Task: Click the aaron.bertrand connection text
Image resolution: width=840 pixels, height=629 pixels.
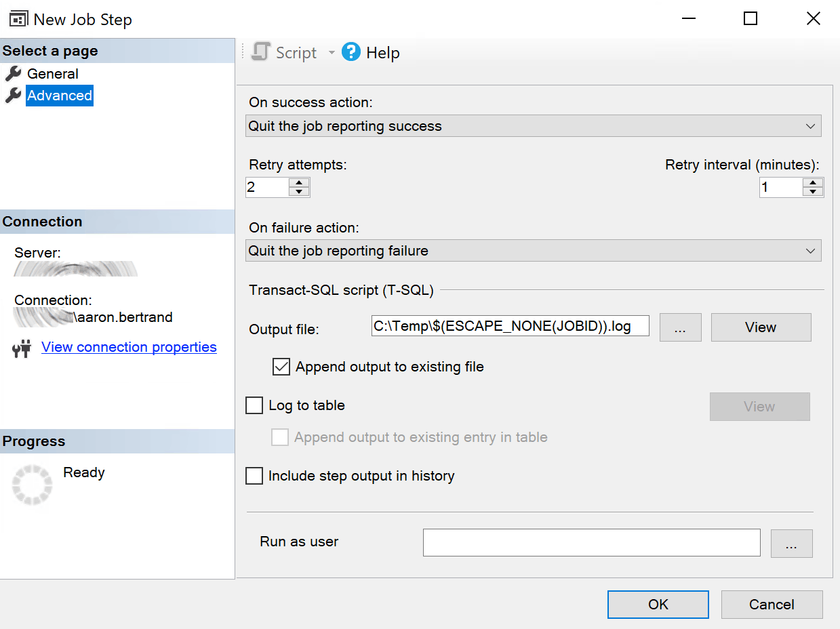Action: tap(123, 317)
